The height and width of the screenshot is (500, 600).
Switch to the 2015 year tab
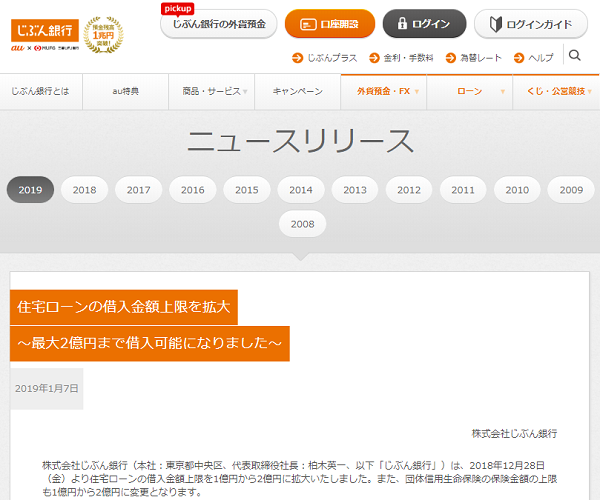[247, 190]
